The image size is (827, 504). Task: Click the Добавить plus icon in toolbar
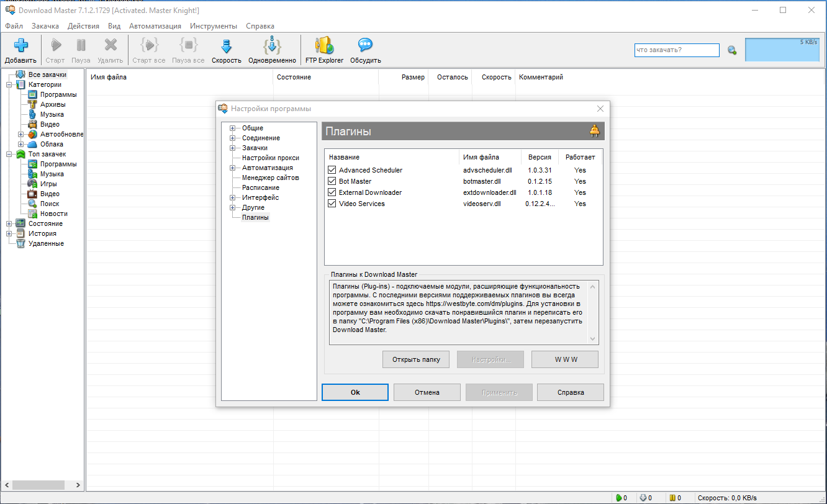click(x=20, y=46)
